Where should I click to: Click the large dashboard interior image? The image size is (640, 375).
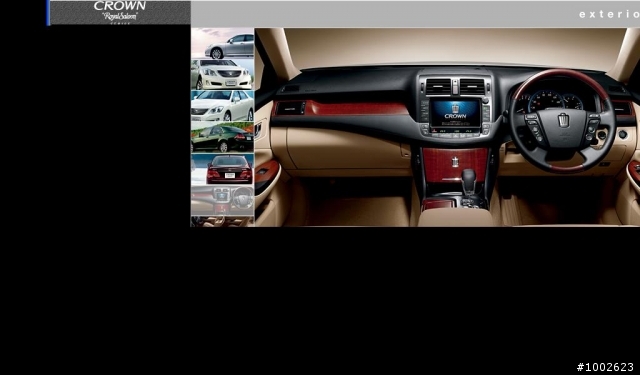[447, 127]
